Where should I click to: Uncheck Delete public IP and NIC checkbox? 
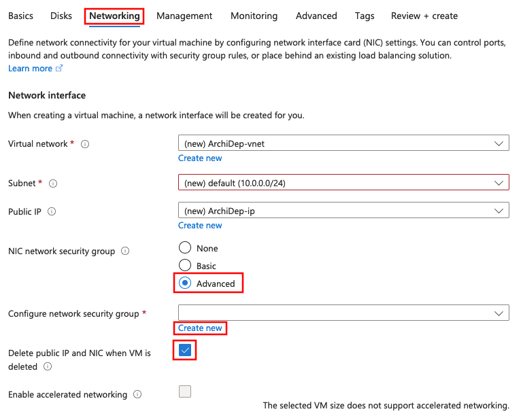(185, 351)
